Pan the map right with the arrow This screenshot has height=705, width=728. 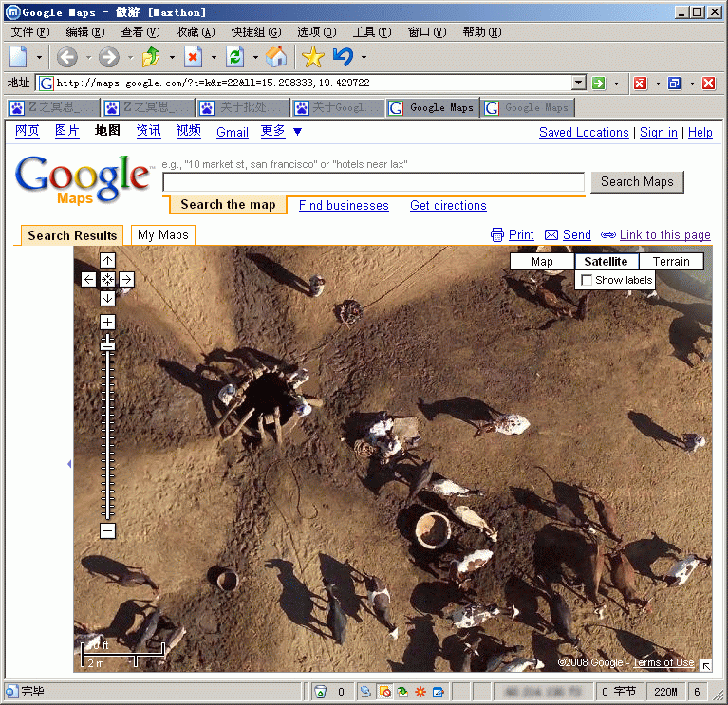coord(127,279)
